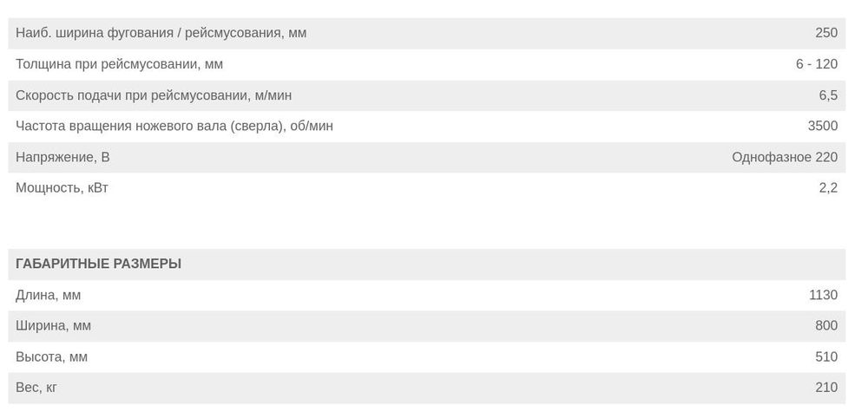Select the thickness value '6 - 120'
This screenshot has width=868, height=418.
[816, 64]
